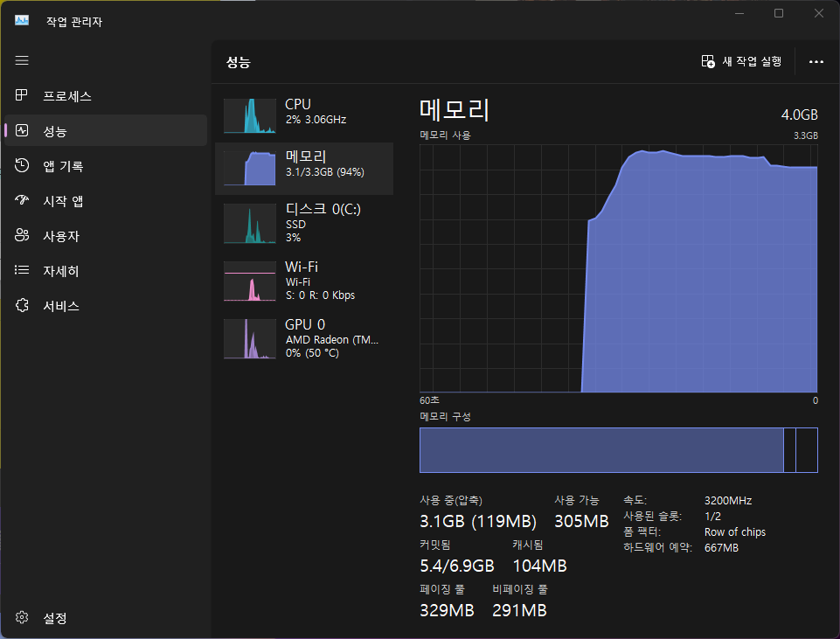Switch to the 프로세스 tab
Screen dimensions: 840x639
point(106,95)
